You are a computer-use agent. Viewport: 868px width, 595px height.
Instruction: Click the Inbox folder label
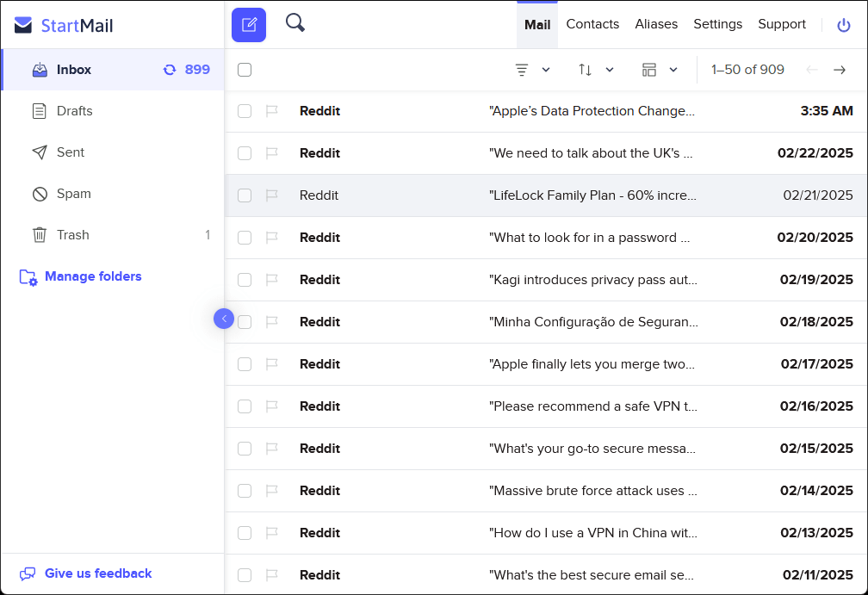(74, 70)
